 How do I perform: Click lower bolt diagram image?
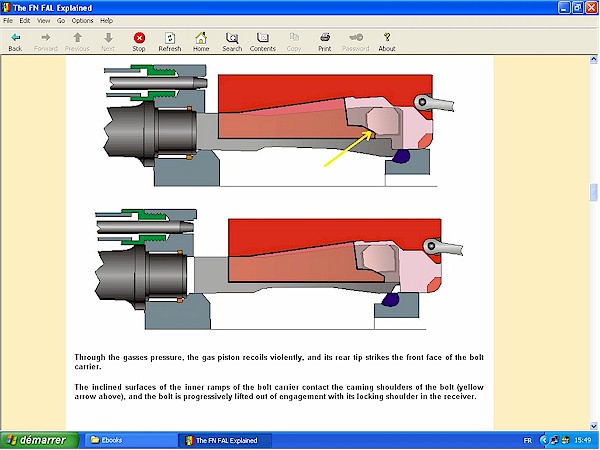(x=279, y=269)
